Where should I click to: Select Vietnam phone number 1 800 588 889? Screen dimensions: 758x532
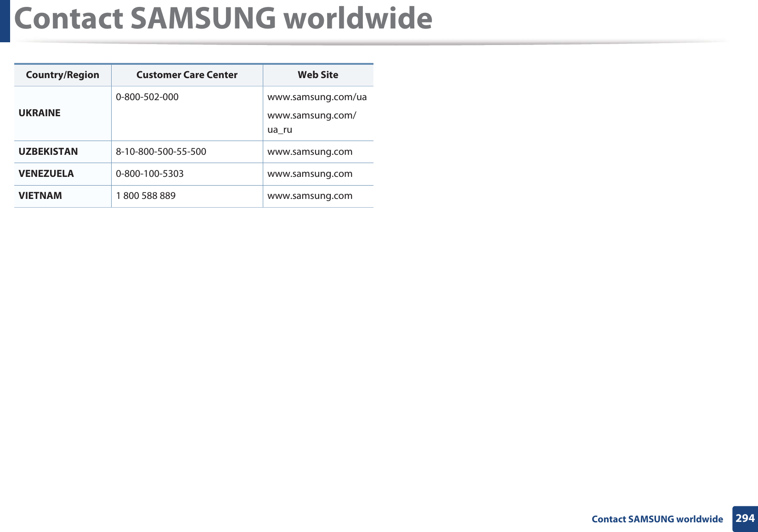click(146, 196)
